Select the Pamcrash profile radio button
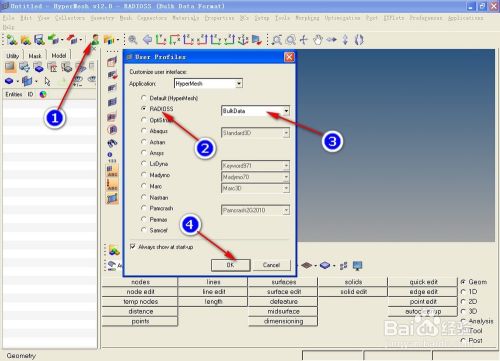The height and width of the screenshot is (361, 500). [144, 208]
